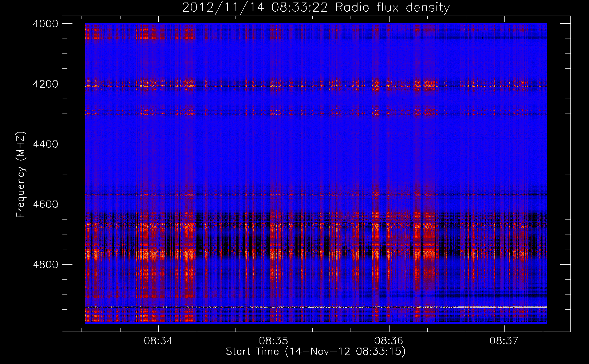The height and width of the screenshot is (364, 589).
Task: Click the 4600 frequency tick label
Action: (46, 204)
